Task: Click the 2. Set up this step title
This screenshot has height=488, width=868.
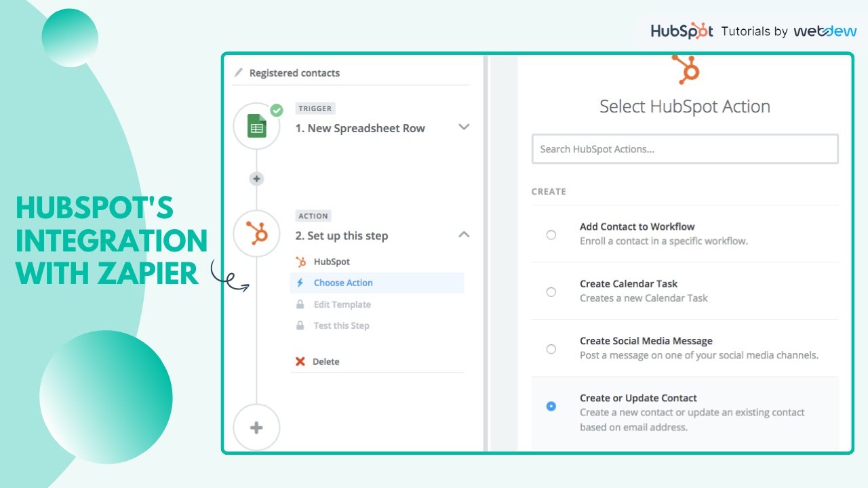Action: click(342, 236)
